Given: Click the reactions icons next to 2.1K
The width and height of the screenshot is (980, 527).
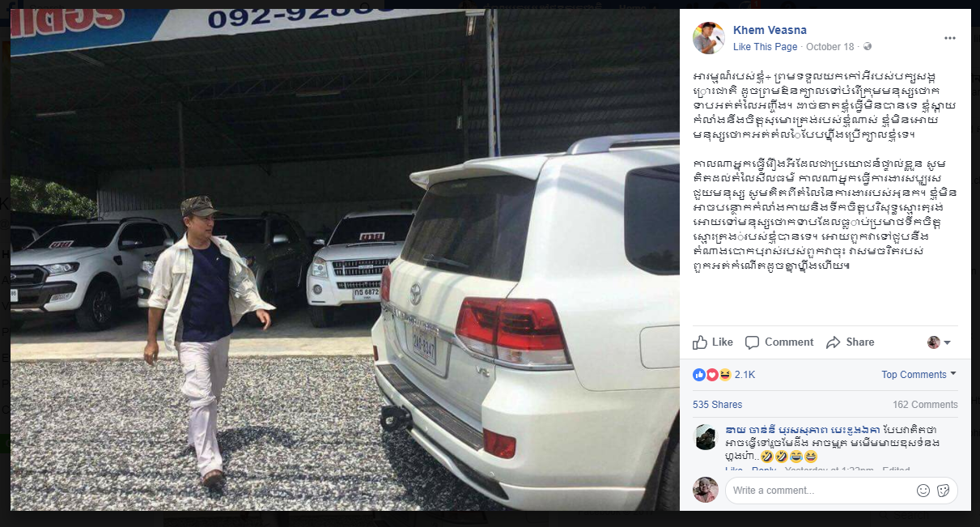Looking at the screenshot, I should [712, 375].
